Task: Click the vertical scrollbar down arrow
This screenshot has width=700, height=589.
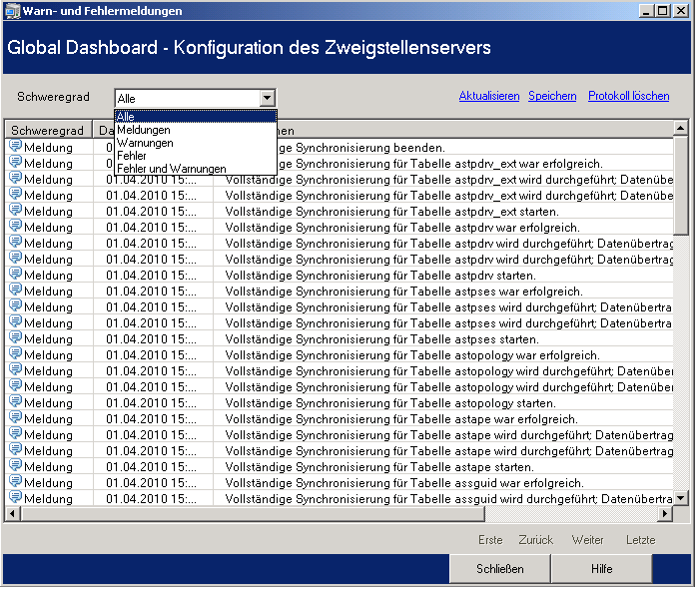Action: pyautogui.click(x=680, y=498)
